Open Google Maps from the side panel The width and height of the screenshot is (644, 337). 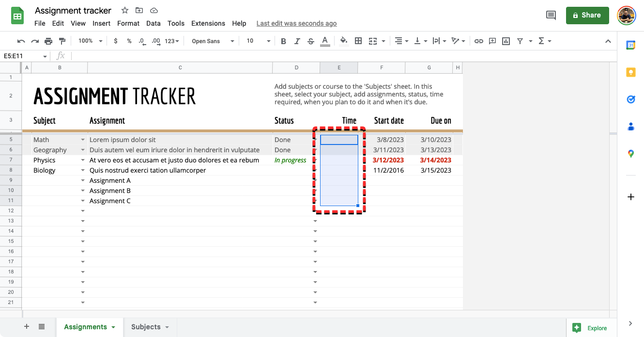[630, 154]
